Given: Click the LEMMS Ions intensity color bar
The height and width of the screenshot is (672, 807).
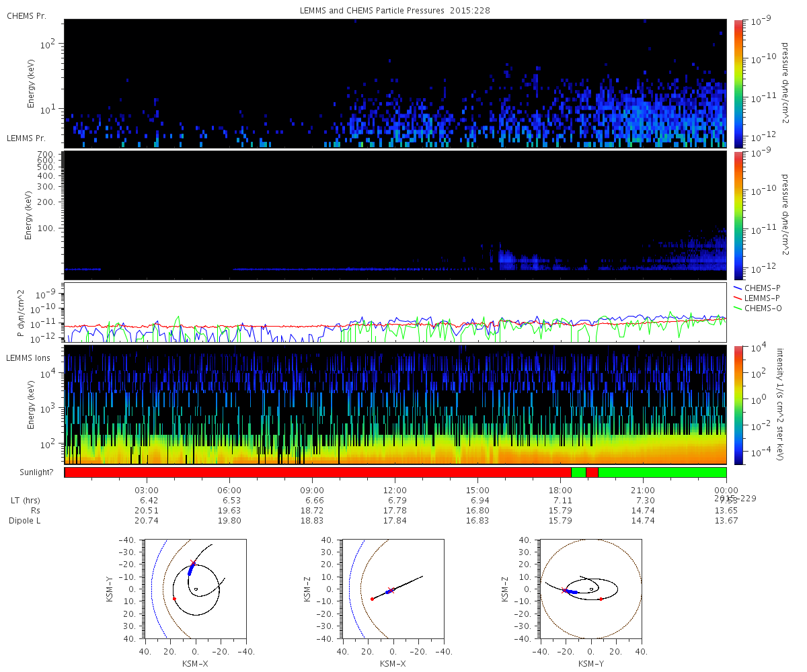Looking at the screenshot, I should 738,405.
